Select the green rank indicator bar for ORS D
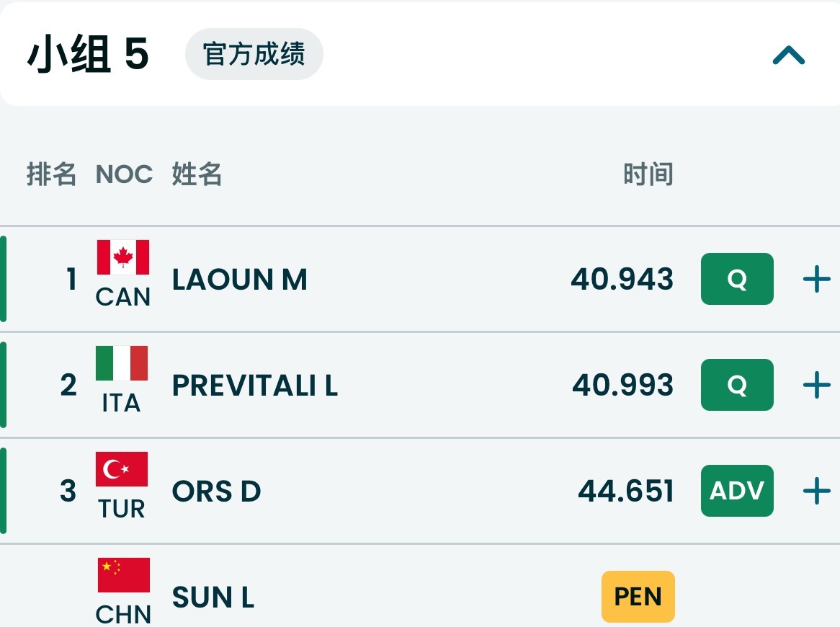 3,491
